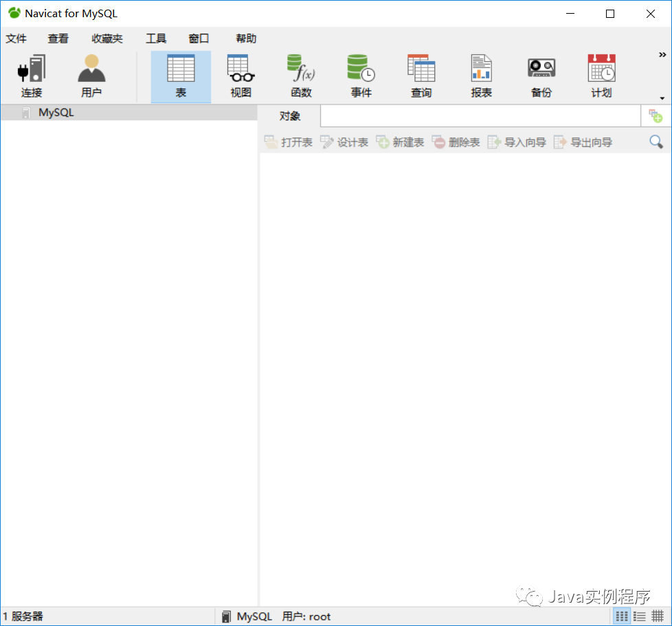Open the Function (函数) objects
This screenshot has height=626, width=672.
pos(301,77)
